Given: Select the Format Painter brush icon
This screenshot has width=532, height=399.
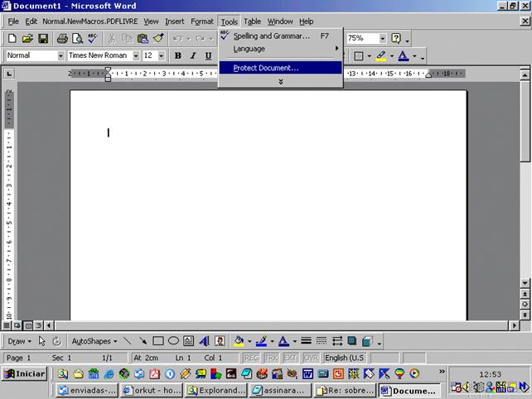Looking at the screenshot, I should click(x=158, y=38).
